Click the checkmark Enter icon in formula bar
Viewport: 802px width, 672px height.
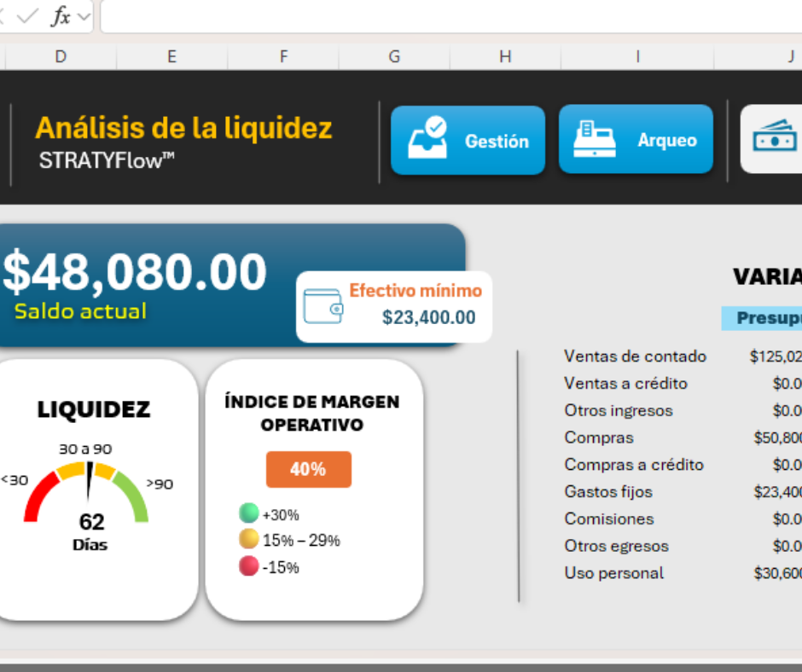[28, 16]
